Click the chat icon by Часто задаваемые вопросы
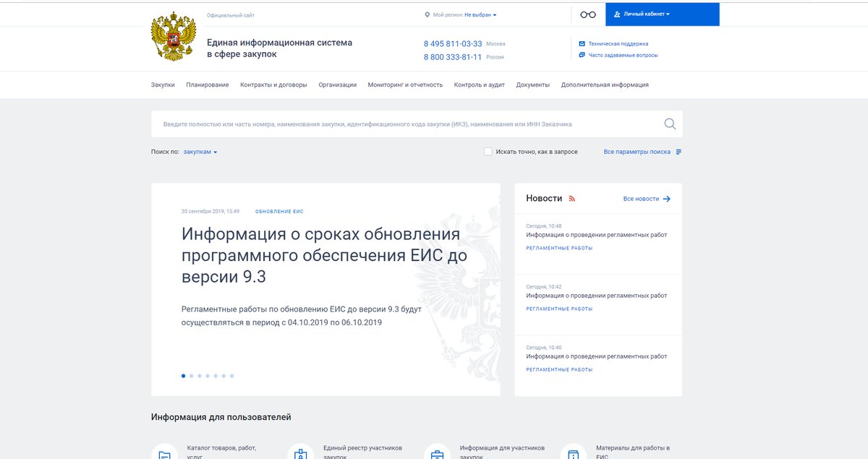The image size is (868, 459). [x=582, y=55]
